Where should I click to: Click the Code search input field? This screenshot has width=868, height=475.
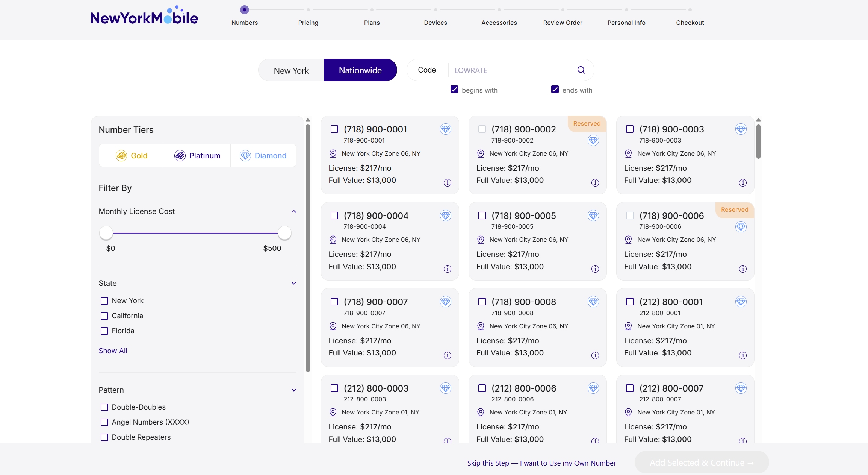tap(511, 70)
